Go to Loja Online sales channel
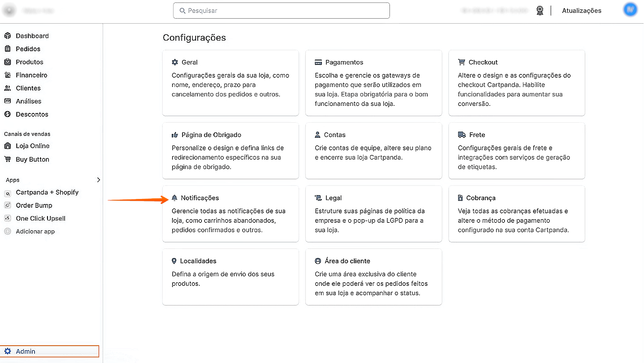 pyautogui.click(x=32, y=146)
